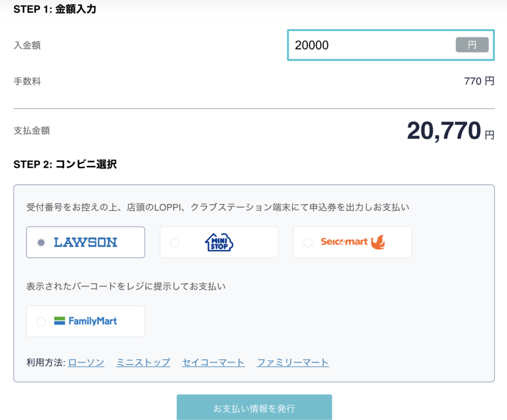Open the セイコーマート usage instructions link
This screenshot has height=420, width=507.
click(x=213, y=362)
